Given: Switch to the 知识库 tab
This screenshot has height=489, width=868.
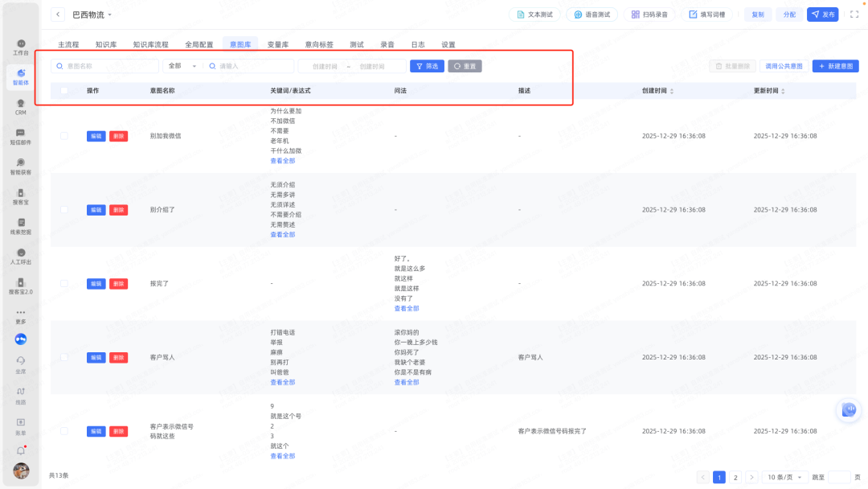Looking at the screenshot, I should pos(107,44).
